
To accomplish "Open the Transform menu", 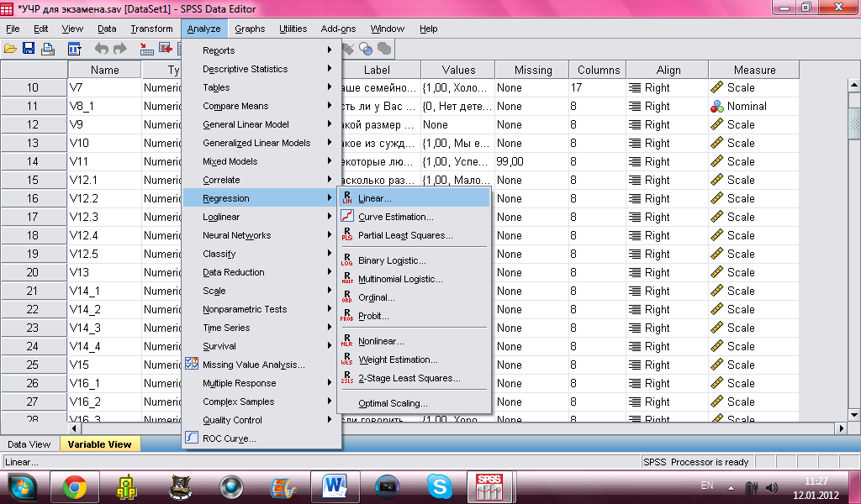I will point(151,29).
